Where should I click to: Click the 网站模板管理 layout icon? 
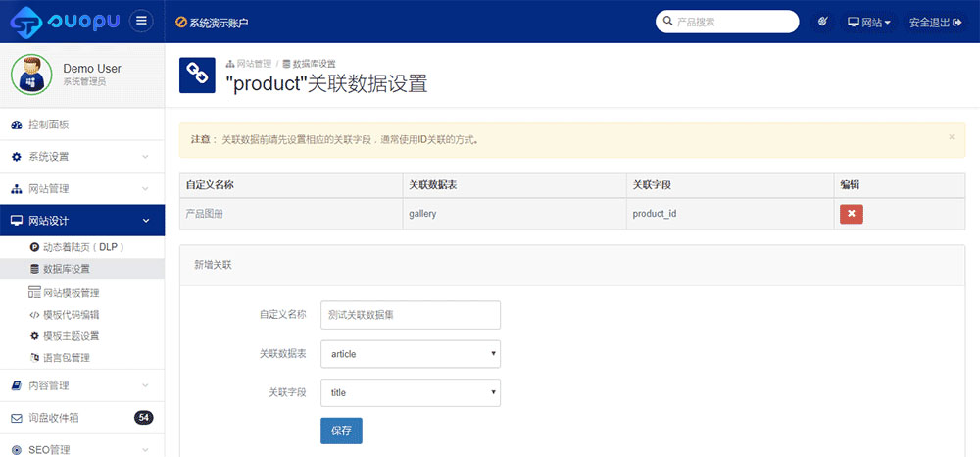point(34,292)
